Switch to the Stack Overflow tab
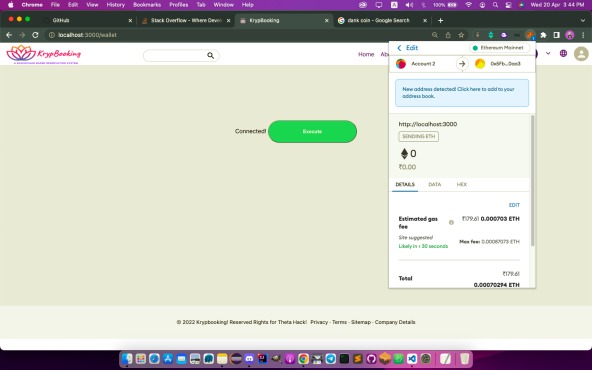 click(x=186, y=20)
